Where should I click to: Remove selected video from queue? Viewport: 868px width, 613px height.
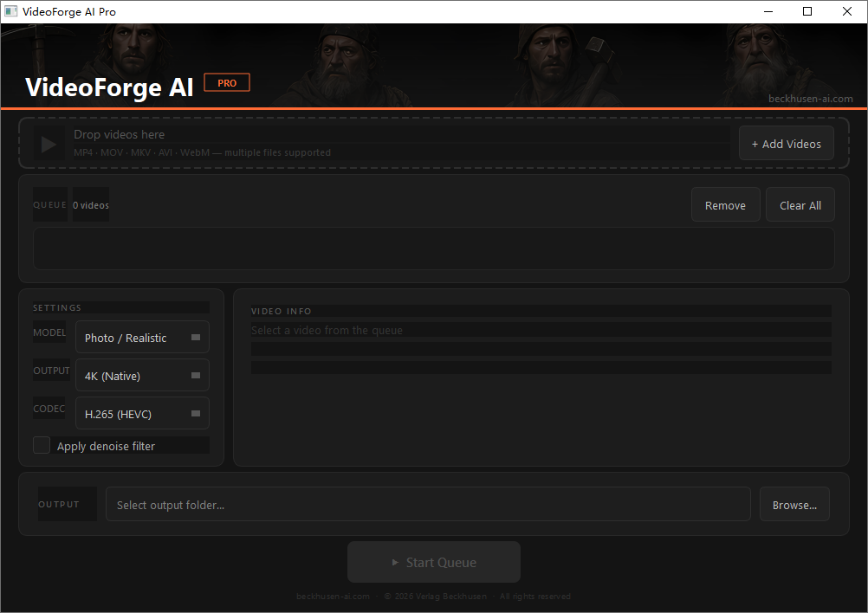pyautogui.click(x=725, y=204)
